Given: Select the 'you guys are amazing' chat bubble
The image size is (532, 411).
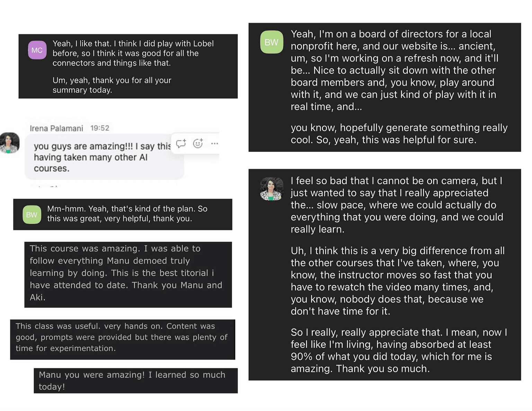Looking at the screenshot, I should pyautogui.click(x=100, y=157).
